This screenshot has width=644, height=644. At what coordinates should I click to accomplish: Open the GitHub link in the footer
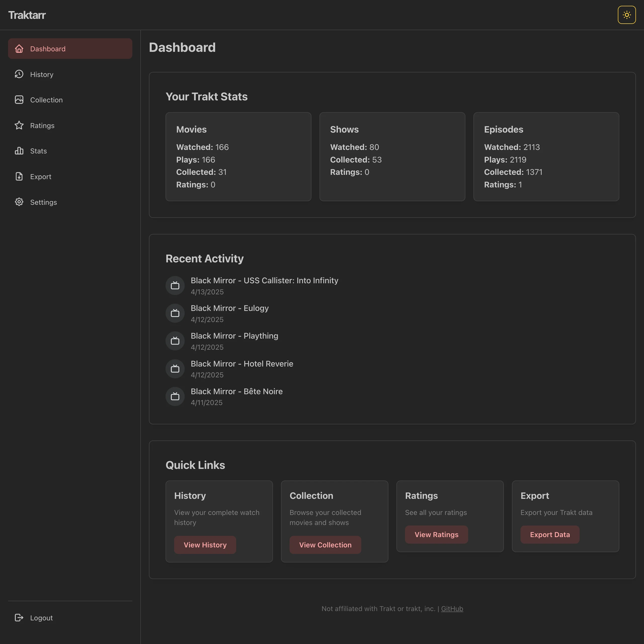452,608
